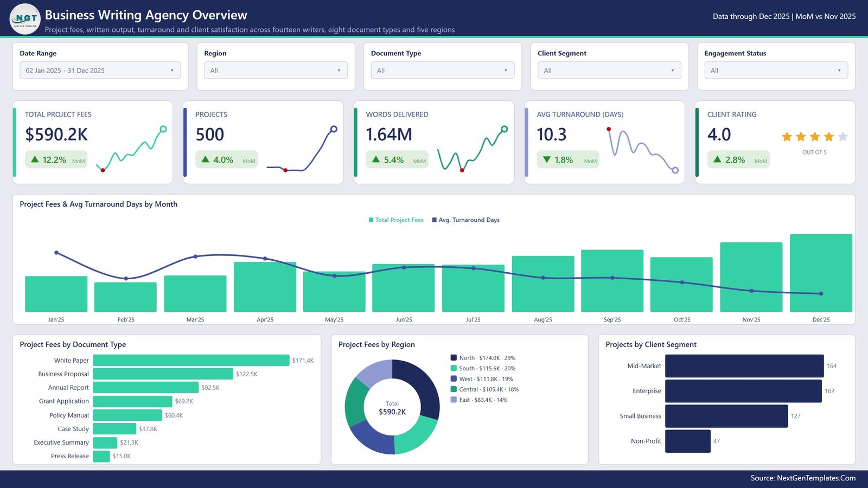Click the Source: NextGenTemplates.Com footer text
The height and width of the screenshot is (488, 868).
(803, 478)
